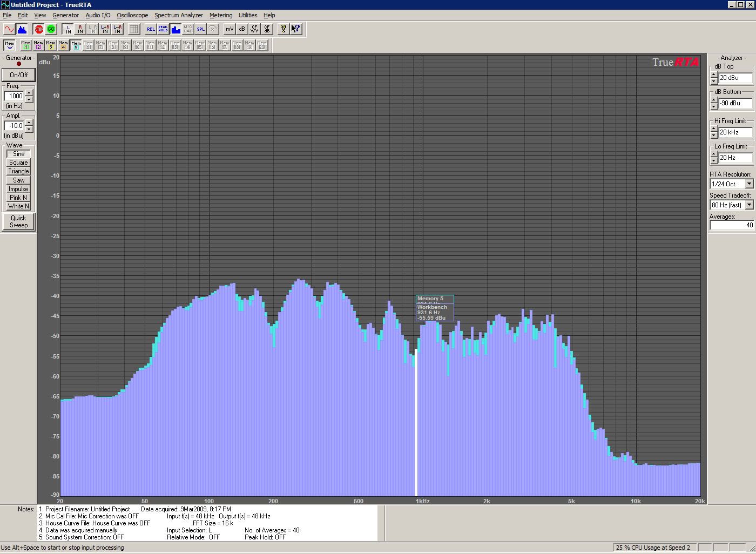
Task: Toggle the L IN left-channel input
Action: (x=68, y=29)
